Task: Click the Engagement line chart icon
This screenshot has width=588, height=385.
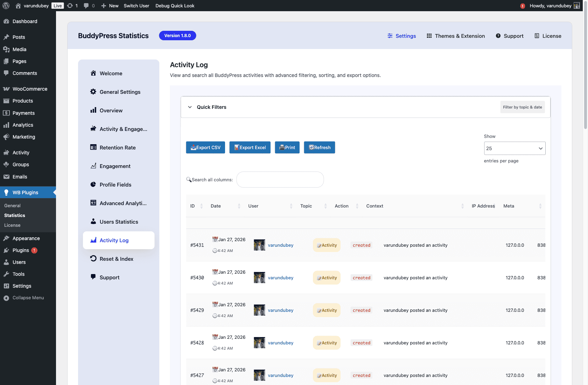Action: tap(93, 166)
